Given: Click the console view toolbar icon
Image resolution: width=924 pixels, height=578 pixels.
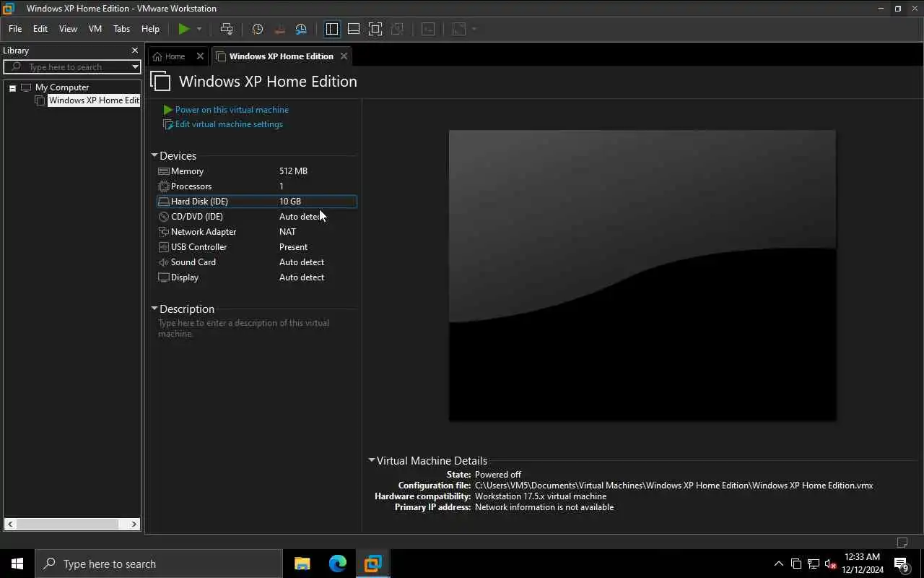Looking at the screenshot, I should tap(428, 29).
